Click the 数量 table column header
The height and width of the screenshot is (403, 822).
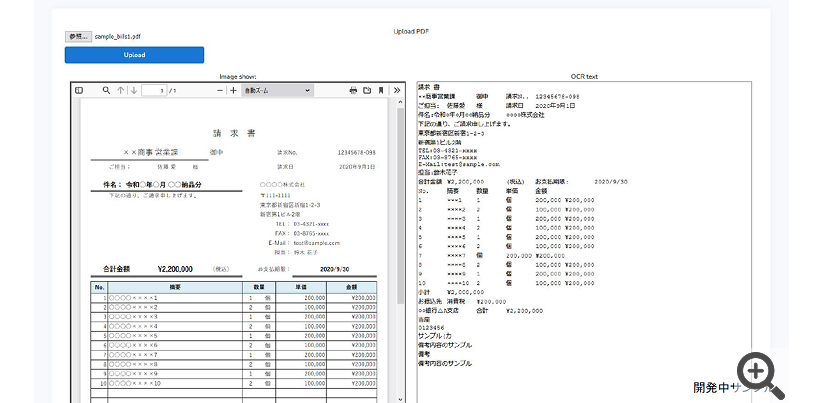point(259,287)
